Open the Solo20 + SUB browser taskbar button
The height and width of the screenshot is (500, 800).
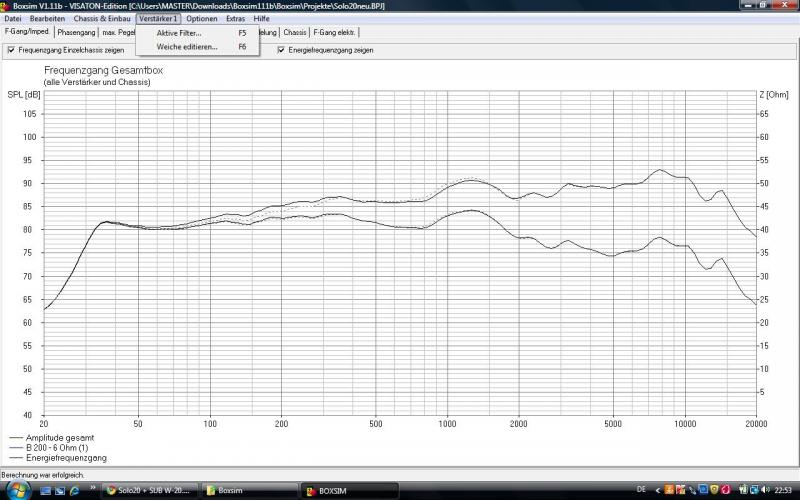[x=151, y=490]
